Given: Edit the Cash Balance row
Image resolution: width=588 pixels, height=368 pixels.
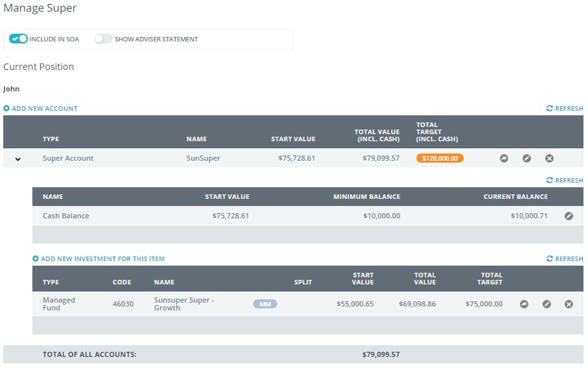Looking at the screenshot, I should (569, 216).
